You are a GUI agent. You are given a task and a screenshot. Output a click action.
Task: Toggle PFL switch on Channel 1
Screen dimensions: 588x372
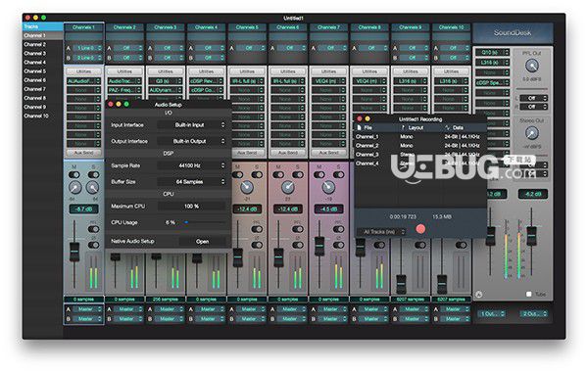pos(93,229)
